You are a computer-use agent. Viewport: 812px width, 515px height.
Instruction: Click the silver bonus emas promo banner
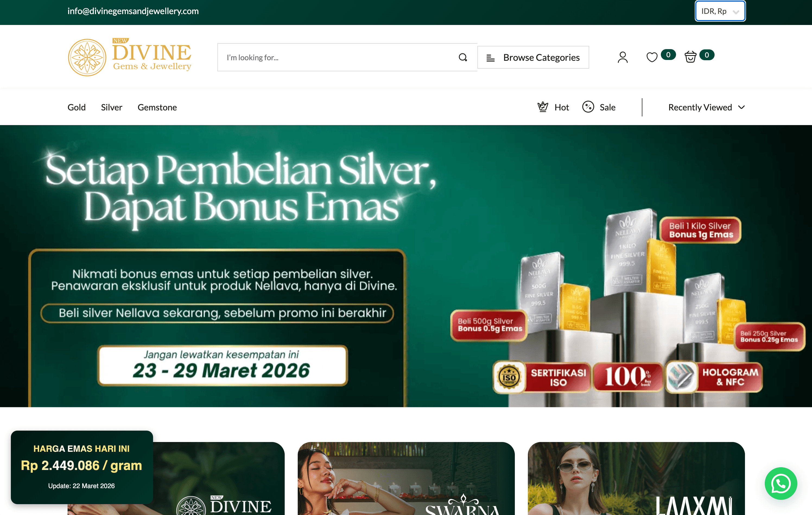point(406,266)
